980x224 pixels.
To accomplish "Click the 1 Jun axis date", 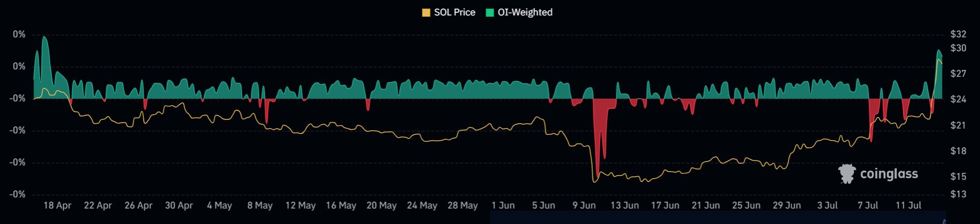I will click(503, 205).
